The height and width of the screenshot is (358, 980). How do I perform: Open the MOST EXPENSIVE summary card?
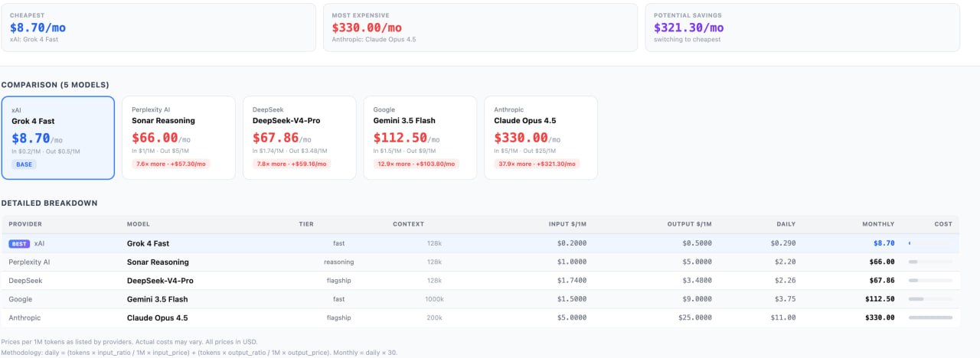480,28
